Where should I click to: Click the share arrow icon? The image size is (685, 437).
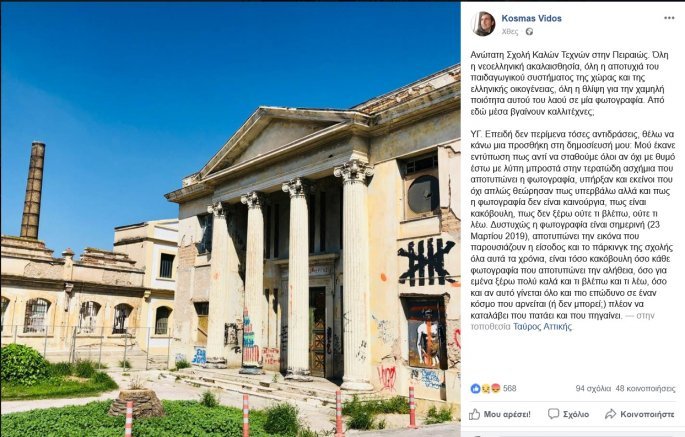tap(610, 414)
